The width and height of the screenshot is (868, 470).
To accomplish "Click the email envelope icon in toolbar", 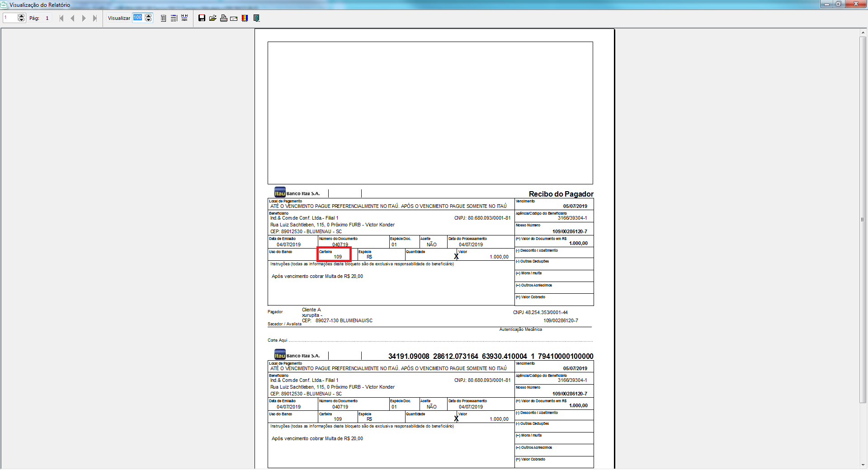I will (x=234, y=19).
